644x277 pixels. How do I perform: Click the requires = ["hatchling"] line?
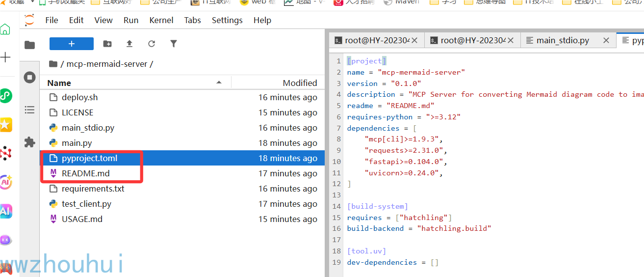tap(399, 218)
